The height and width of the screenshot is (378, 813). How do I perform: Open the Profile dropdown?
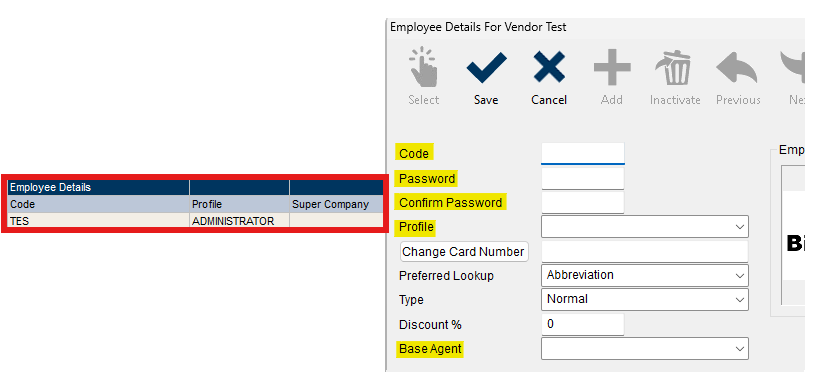tap(644, 227)
